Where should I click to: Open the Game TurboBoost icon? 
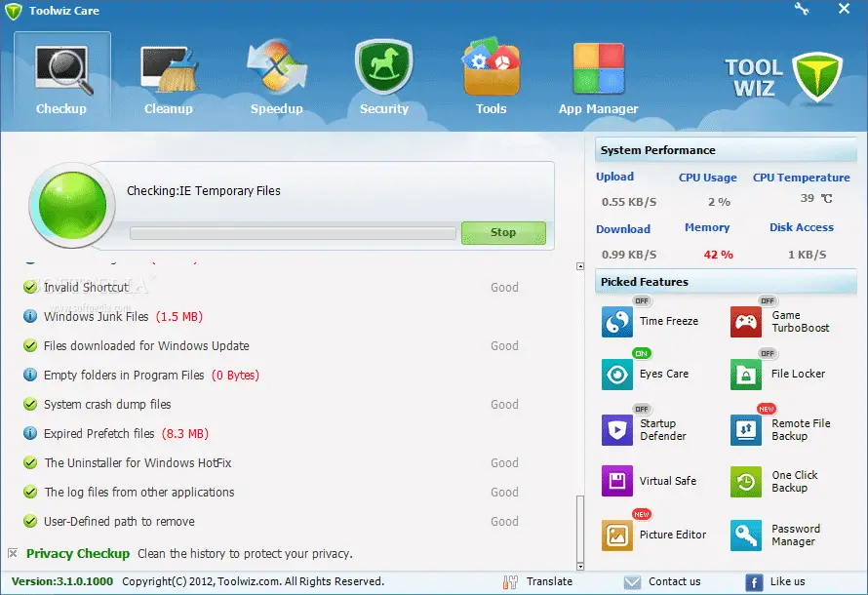746,322
